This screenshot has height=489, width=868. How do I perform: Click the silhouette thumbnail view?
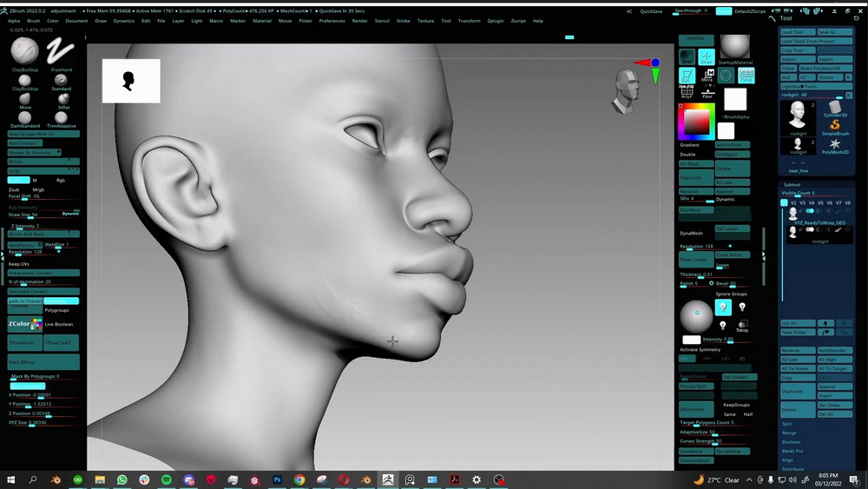131,81
